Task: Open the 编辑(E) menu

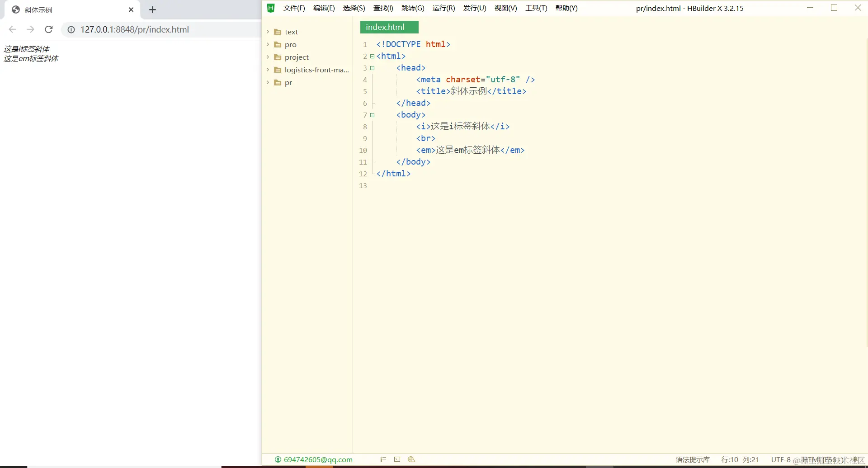Action: pyautogui.click(x=324, y=8)
